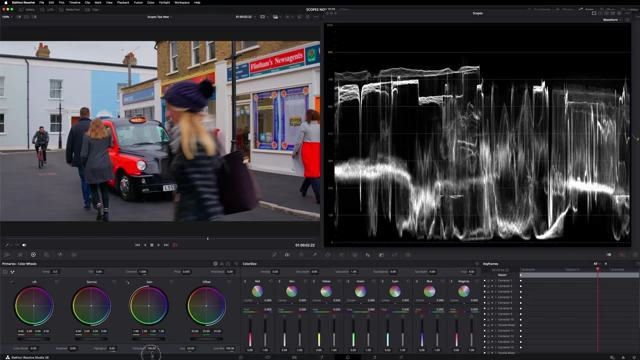Toggle the Magenta slice enable
Image resolution: width=640 pixels, height=360 pixels.
coord(451,281)
